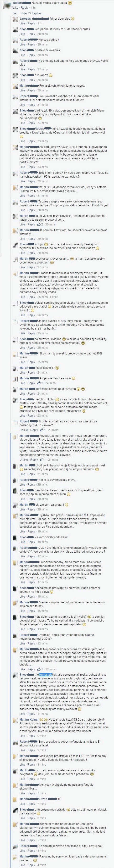Like Jaroslav's fuhrer uber ales comment
Image resolution: width=114 pixels, height=868 pixels.
(x=22, y=23)
